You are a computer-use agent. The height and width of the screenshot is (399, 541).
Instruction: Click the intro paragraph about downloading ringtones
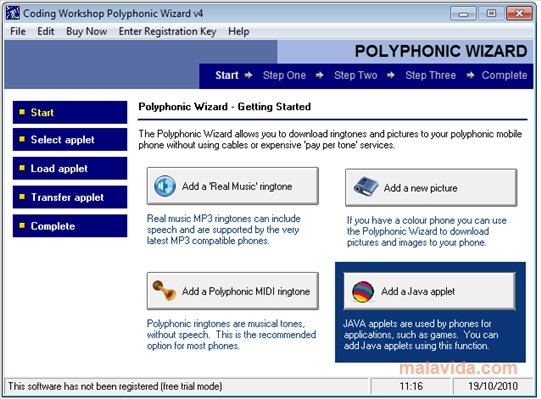point(330,139)
